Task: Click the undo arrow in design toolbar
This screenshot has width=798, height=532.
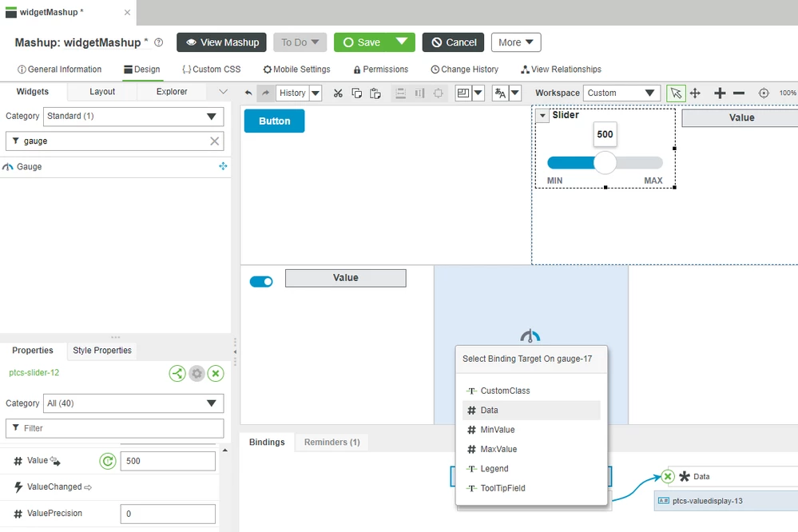Action: pyautogui.click(x=248, y=93)
